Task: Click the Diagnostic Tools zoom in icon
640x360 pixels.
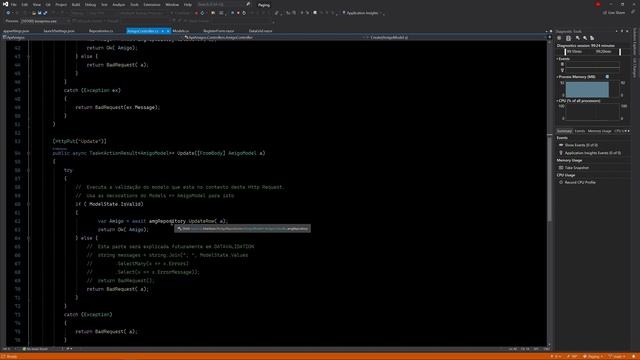Action: tap(578, 38)
